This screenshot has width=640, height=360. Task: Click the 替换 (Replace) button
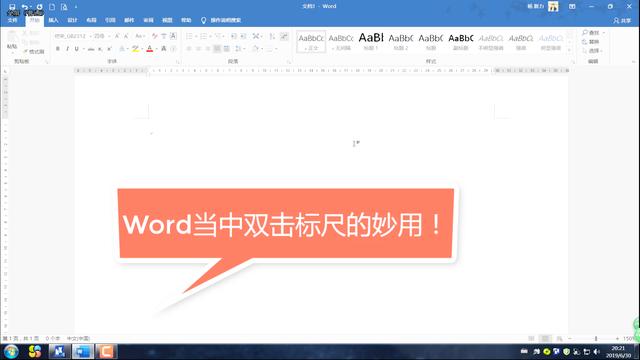[591, 42]
